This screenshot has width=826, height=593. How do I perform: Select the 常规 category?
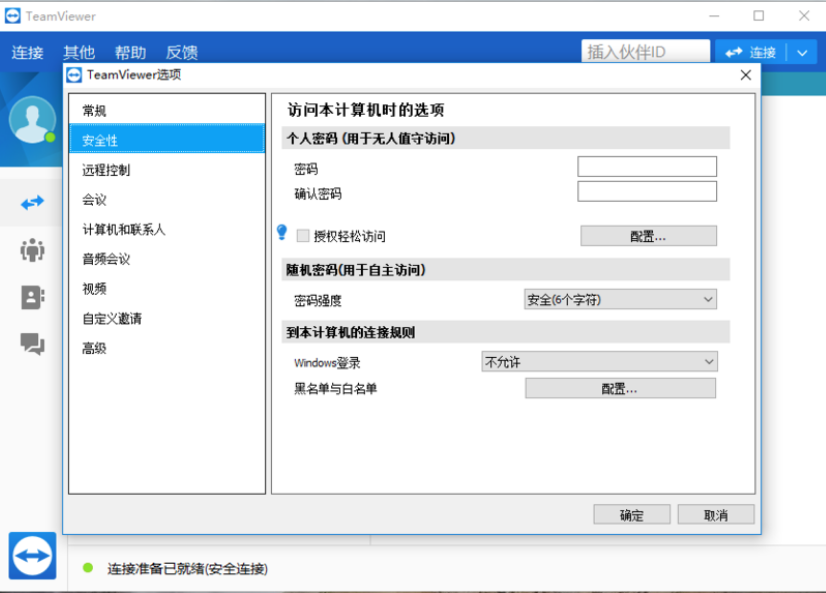pos(167,111)
